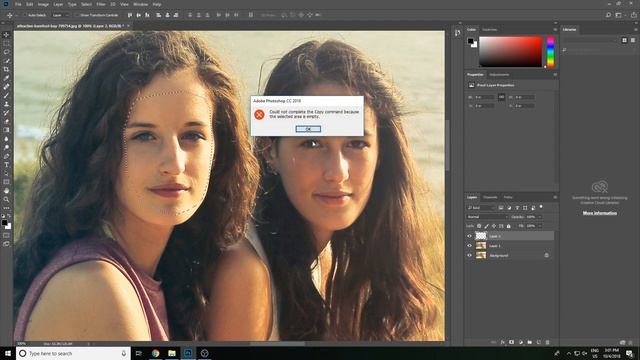Open File Explorer from the taskbar
This screenshot has height=360, width=640.
[172, 353]
